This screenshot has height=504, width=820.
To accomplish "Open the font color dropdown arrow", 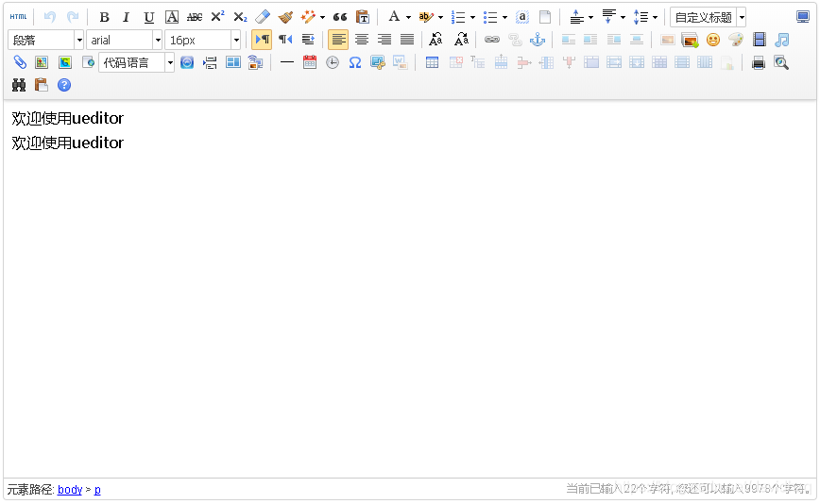I will point(408,17).
